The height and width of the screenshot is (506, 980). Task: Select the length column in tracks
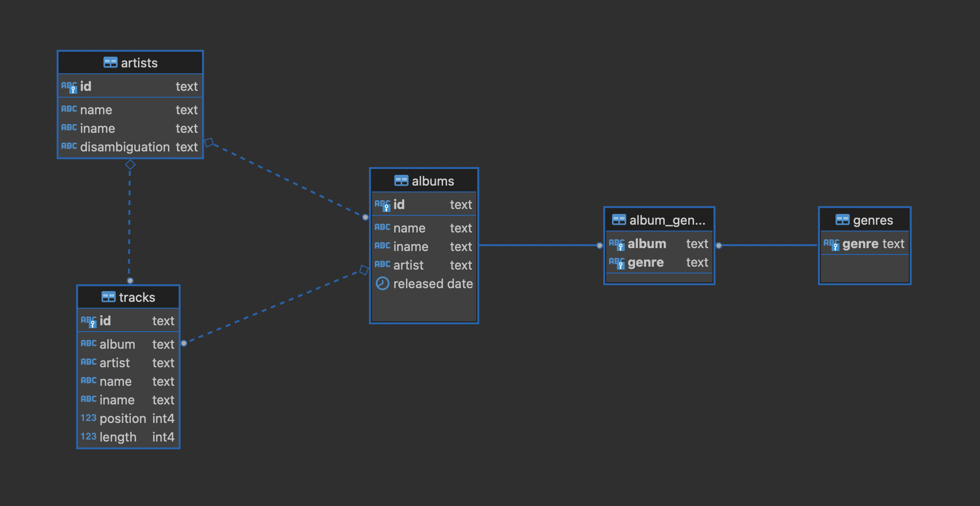[x=128, y=437]
